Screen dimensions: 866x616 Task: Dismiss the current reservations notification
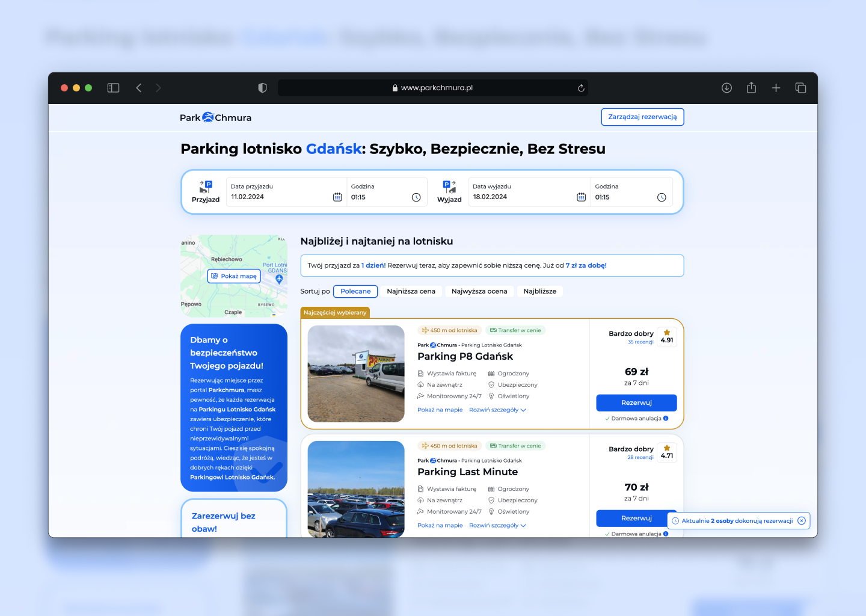click(801, 521)
